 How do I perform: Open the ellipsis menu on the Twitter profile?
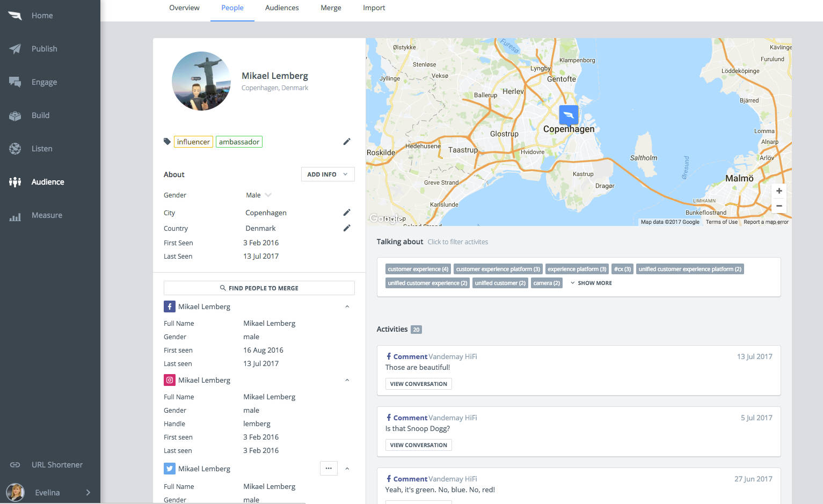point(329,468)
